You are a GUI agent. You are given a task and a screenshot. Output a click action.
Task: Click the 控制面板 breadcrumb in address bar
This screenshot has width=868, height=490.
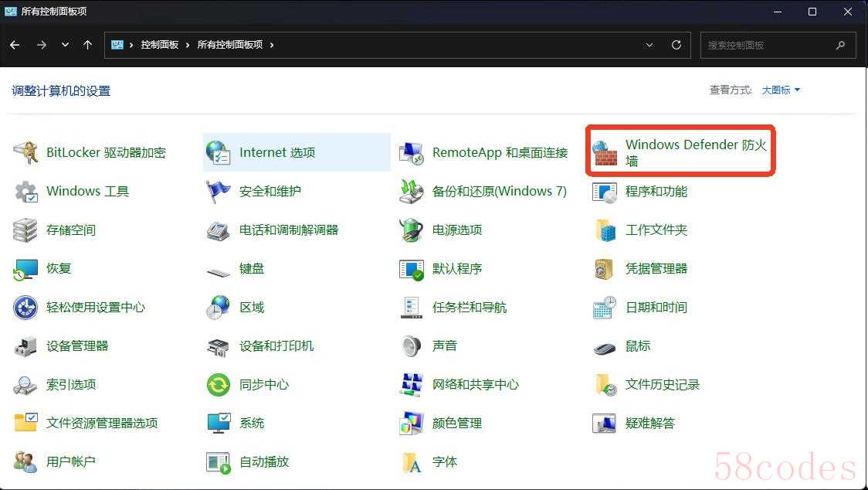[159, 45]
